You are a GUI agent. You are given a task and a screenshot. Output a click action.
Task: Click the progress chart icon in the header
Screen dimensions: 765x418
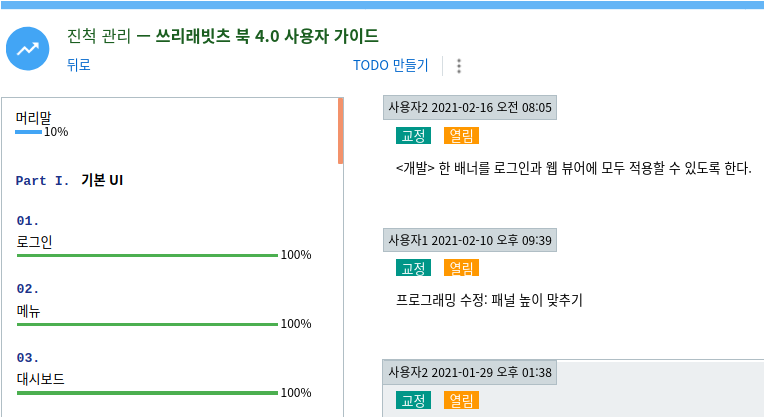coord(28,48)
